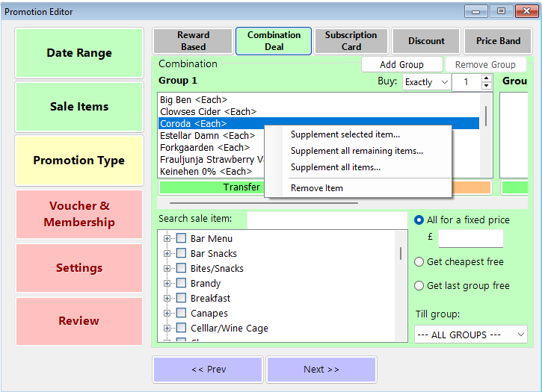The width and height of the screenshot is (542, 392).
Task: Select Get cheapest free option
Action: tap(419, 262)
